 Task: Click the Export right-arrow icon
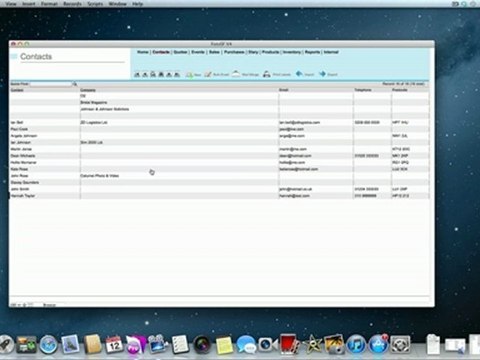coord(322,74)
